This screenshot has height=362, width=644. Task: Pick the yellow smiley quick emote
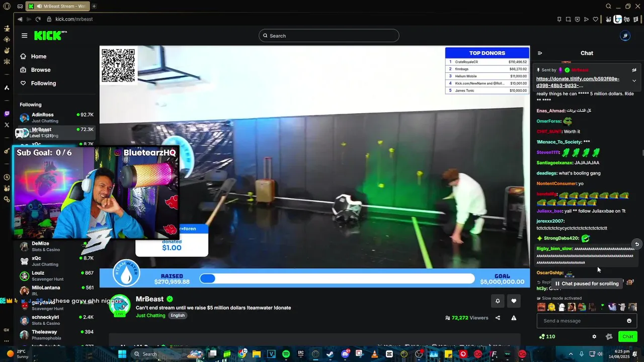pyautogui.click(x=551, y=307)
